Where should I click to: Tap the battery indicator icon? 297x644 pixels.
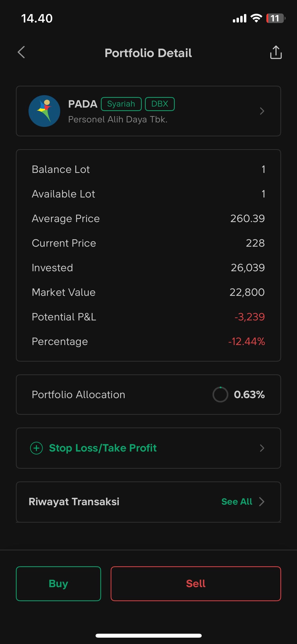(x=276, y=18)
